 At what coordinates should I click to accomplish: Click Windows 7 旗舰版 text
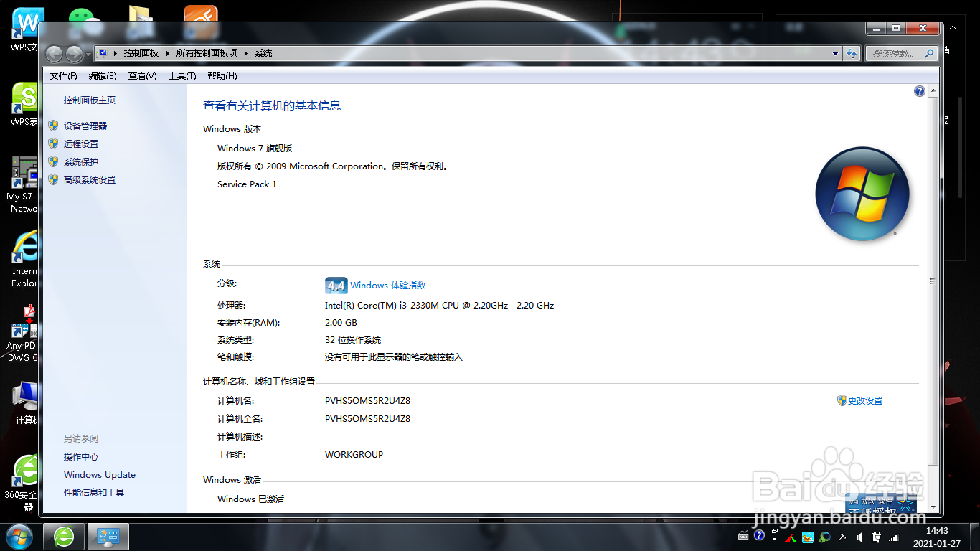255,149
